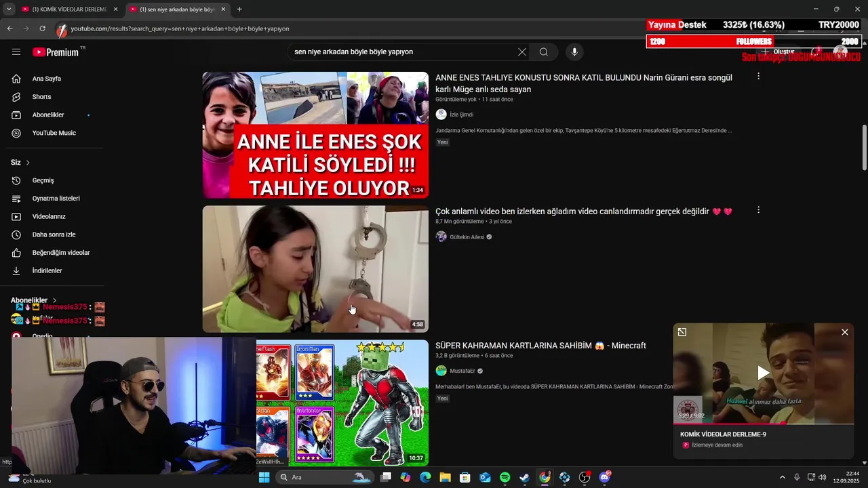Expand the Siz section chevron
Viewport: 868px width, 488px height.
[x=28, y=163]
